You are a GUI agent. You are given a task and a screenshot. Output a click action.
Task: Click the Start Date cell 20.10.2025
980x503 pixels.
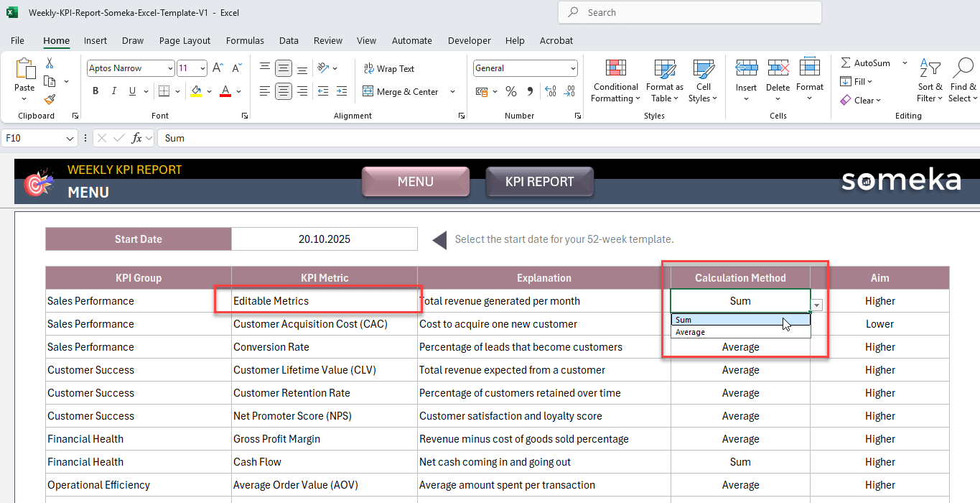[325, 239]
